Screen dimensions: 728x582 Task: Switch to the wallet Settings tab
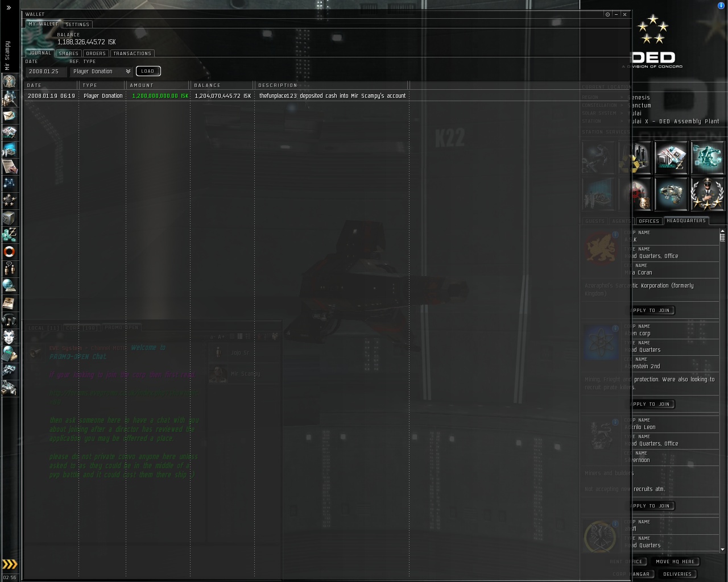77,24
